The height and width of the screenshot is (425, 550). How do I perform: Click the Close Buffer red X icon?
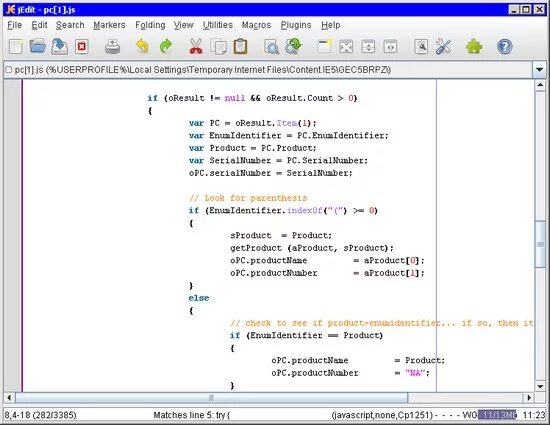81,47
